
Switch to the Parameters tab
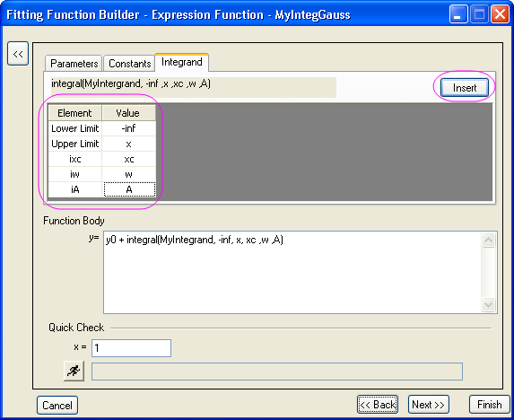(x=74, y=64)
